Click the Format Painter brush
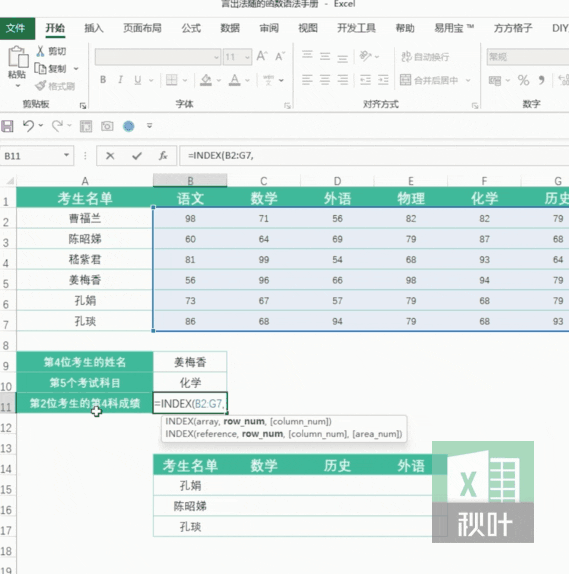 (40, 86)
